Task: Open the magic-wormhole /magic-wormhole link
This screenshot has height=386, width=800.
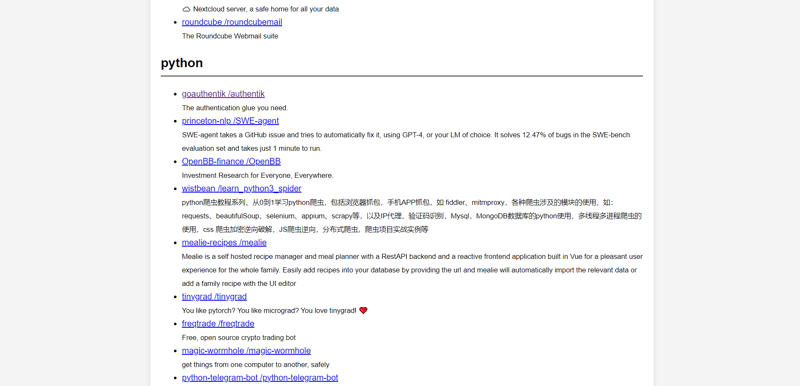Action: point(246,351)
